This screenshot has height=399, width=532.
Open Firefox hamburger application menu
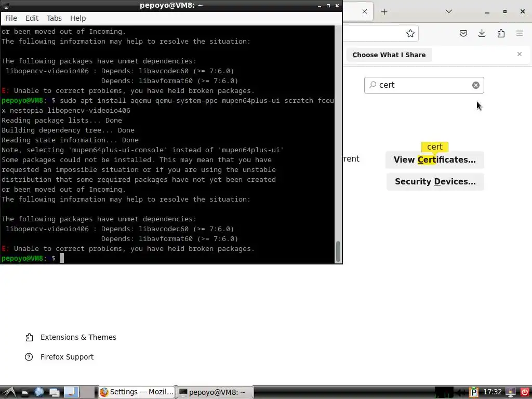[x=520, y=33]
